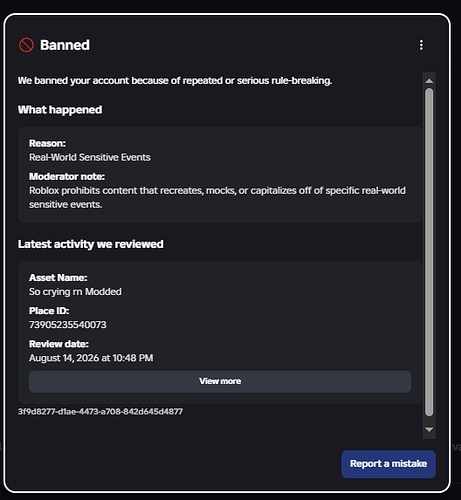Open the three-dot options menu
Image resolution: width=461 pixels, height=500 pixels.
421,45
